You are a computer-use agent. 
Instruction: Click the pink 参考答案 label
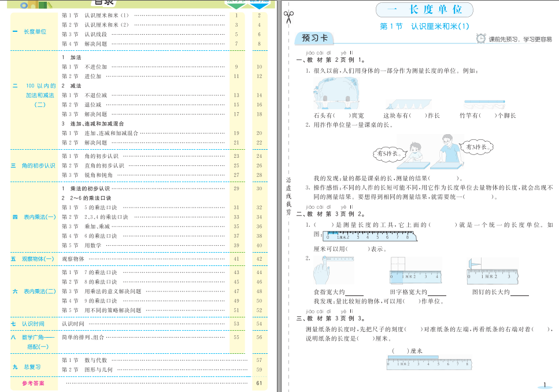(33, 383)
